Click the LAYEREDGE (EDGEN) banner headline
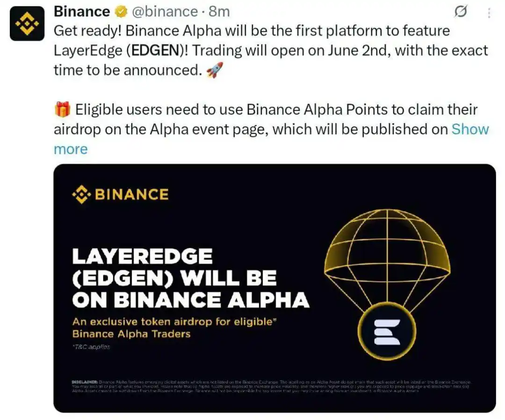 (x=191, y=278)
